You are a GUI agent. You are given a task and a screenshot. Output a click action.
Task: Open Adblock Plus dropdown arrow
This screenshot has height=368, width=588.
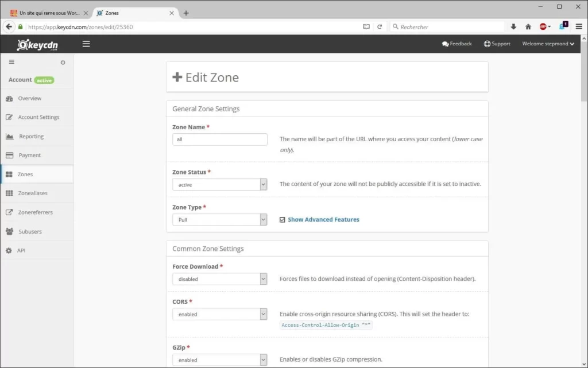550,27
